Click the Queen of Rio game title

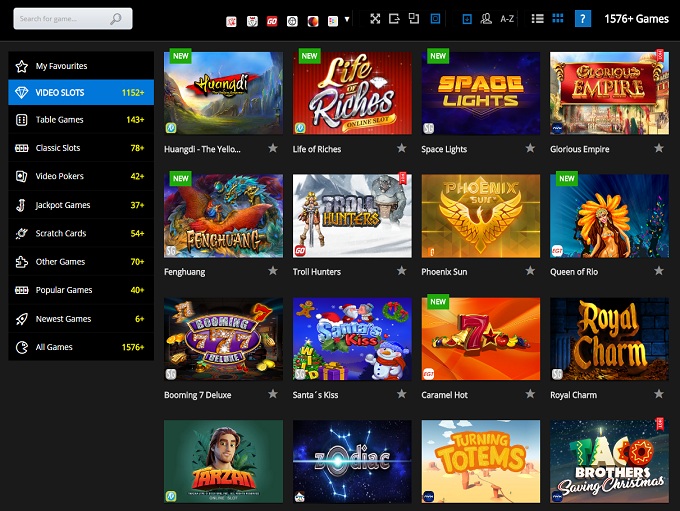pos(574,272)
